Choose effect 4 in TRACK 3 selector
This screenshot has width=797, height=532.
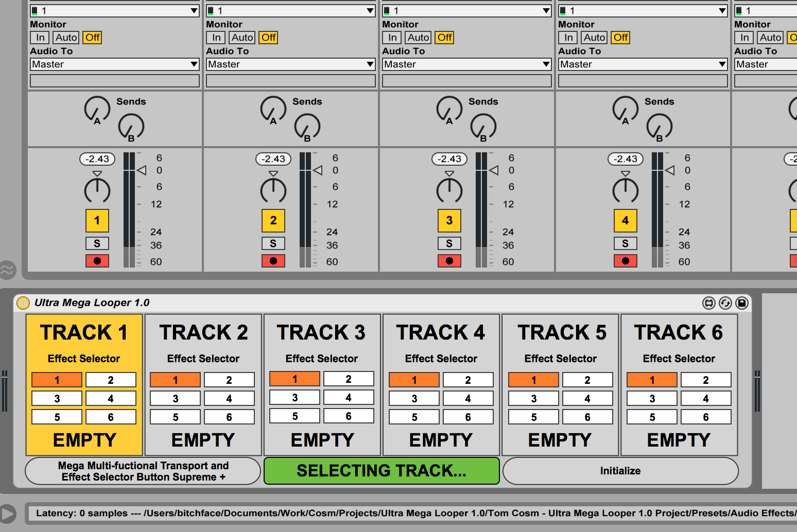(x=349, y=398)
